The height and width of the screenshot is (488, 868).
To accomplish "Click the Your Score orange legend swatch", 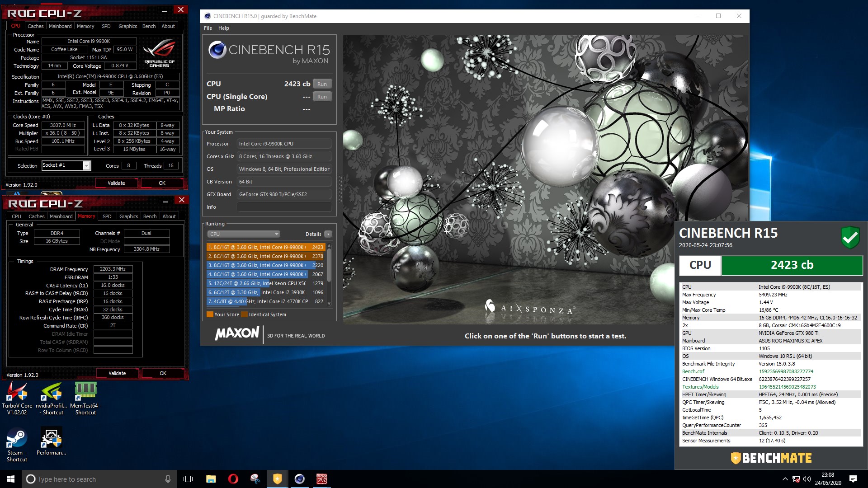I will click(x=210, y=314).
